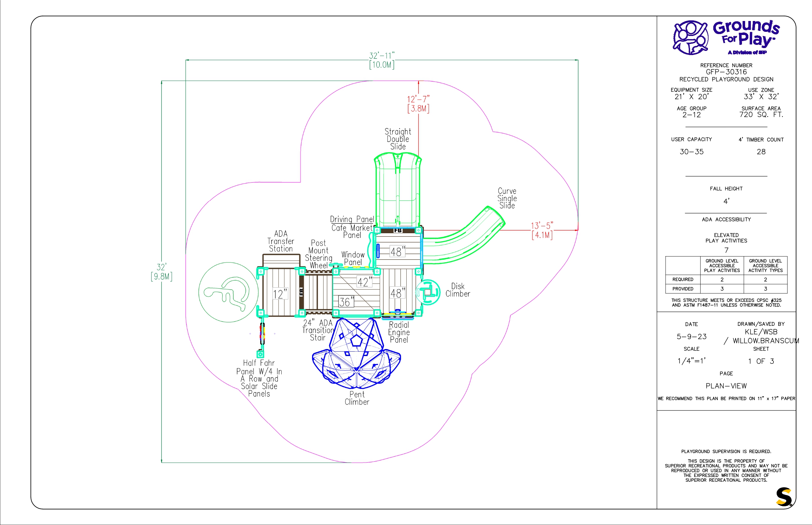Click 'GROUND LEVEL ACCESSIBLE ACTIVITY TYPES' header
This screenshot has width=812, height=525.
[x=765, y=266]
